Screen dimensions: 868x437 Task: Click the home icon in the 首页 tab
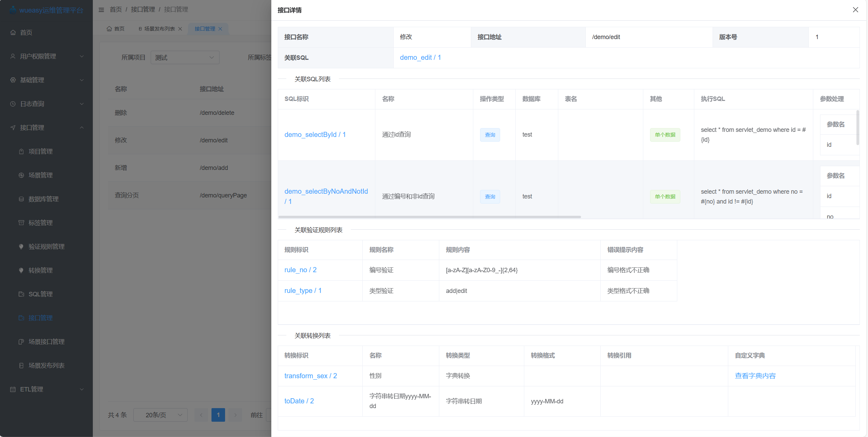(109, 29)
